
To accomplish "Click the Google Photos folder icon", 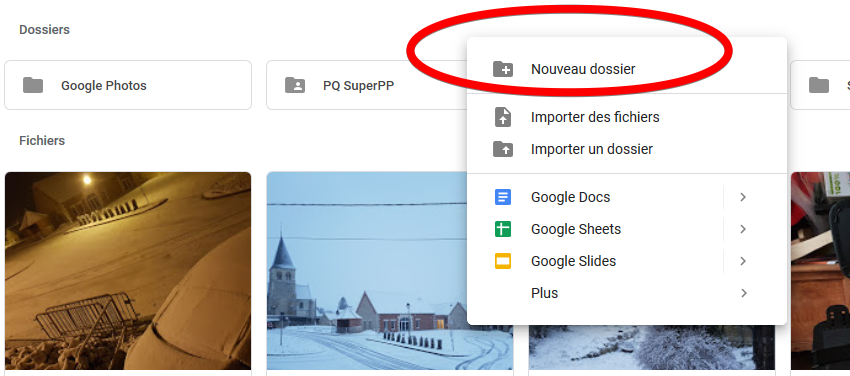I will [33, 85].
